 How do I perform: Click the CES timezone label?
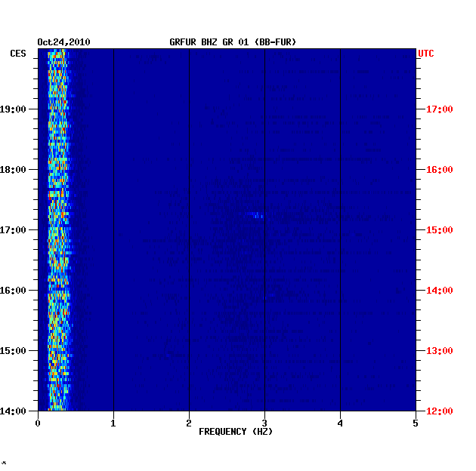click(x=18, y=54)
